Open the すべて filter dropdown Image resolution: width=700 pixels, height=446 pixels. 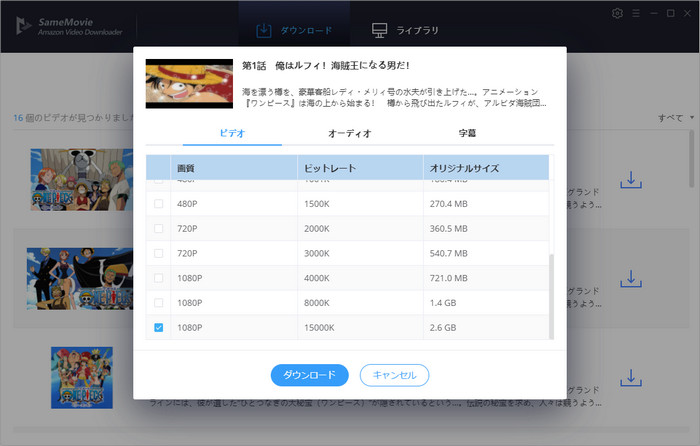[676, 118]
